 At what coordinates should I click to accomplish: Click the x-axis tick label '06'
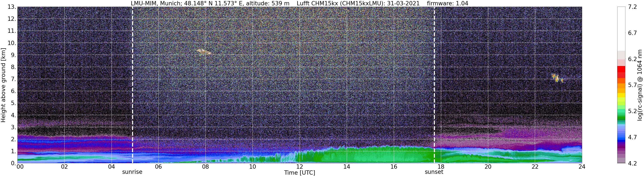(159, 167)
